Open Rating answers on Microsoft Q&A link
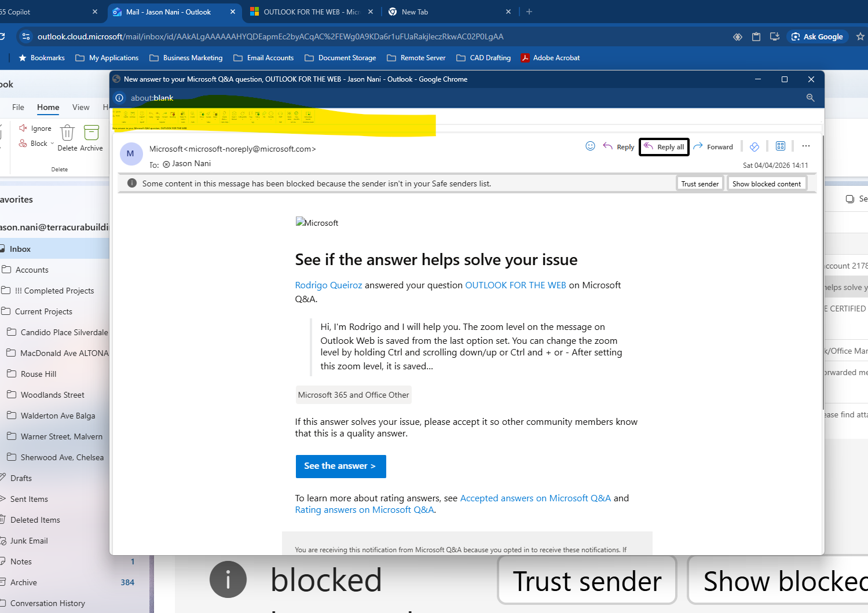Image resolution: width=868 pixels, height=613 pixels. pos(364,509)
